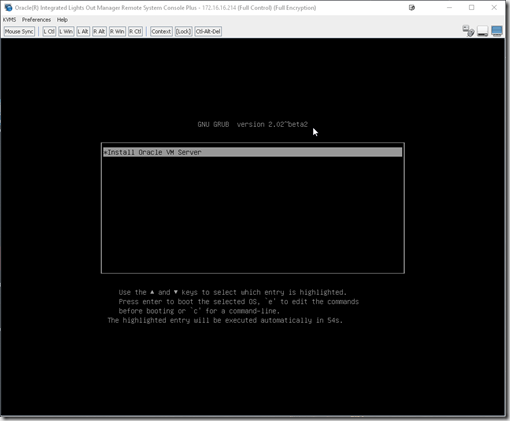510x421 pixels.
Task: Toggle the L Alt key button
Action: pos(83,31)
